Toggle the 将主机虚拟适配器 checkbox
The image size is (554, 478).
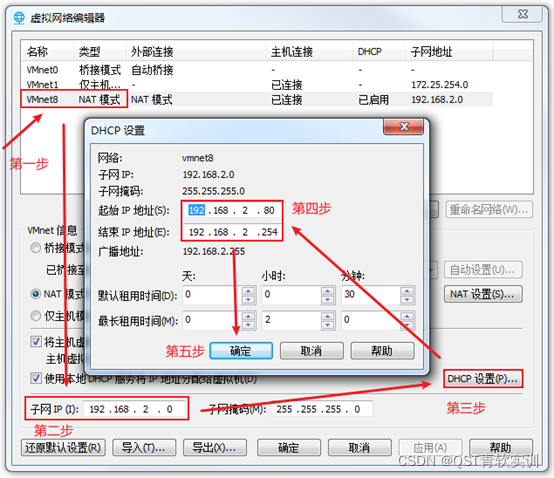[36, 341]
